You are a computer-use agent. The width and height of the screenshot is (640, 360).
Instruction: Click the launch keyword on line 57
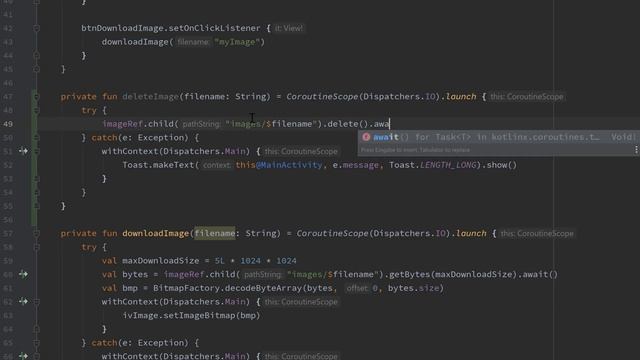click(x=471, y=233)
